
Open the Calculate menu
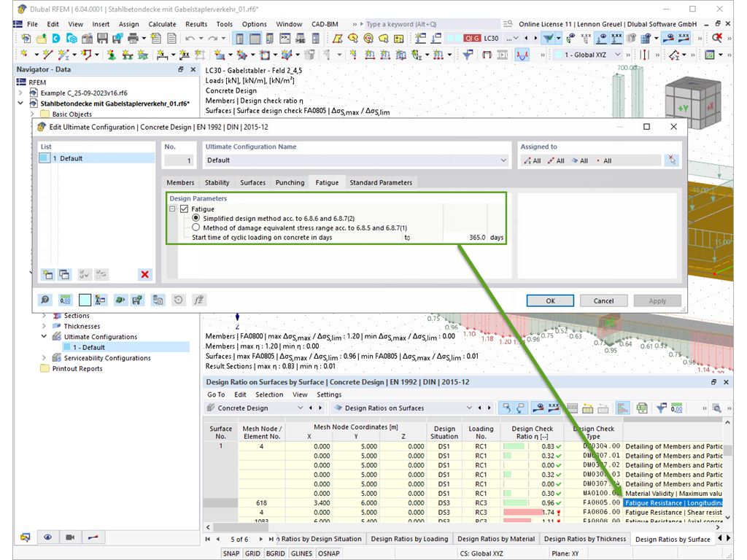[162, 24]
